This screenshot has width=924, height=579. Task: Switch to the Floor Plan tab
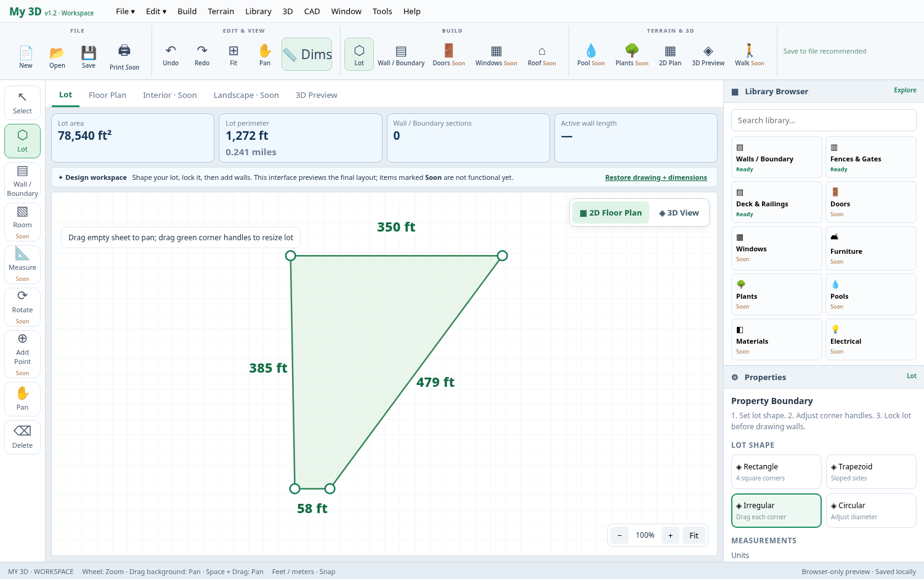pyautogui.click(x=107, y=95)
